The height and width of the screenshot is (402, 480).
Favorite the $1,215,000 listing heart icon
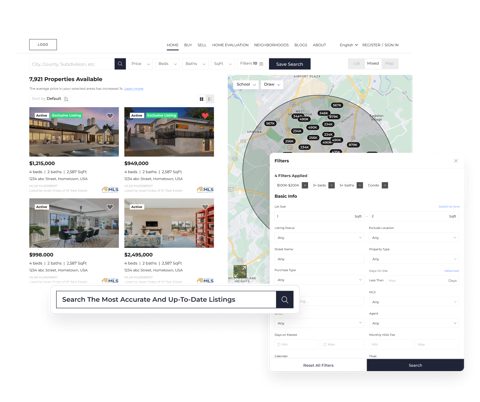[x=110, y=116]
